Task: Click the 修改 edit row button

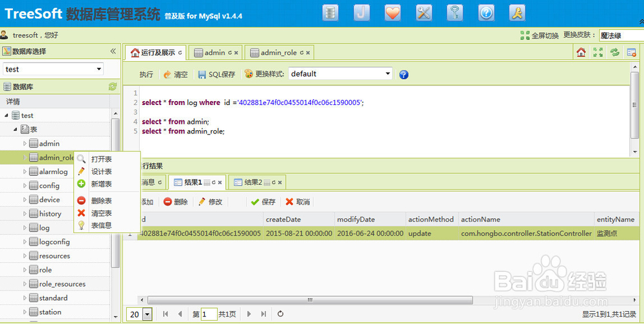Action: (210, 202)
